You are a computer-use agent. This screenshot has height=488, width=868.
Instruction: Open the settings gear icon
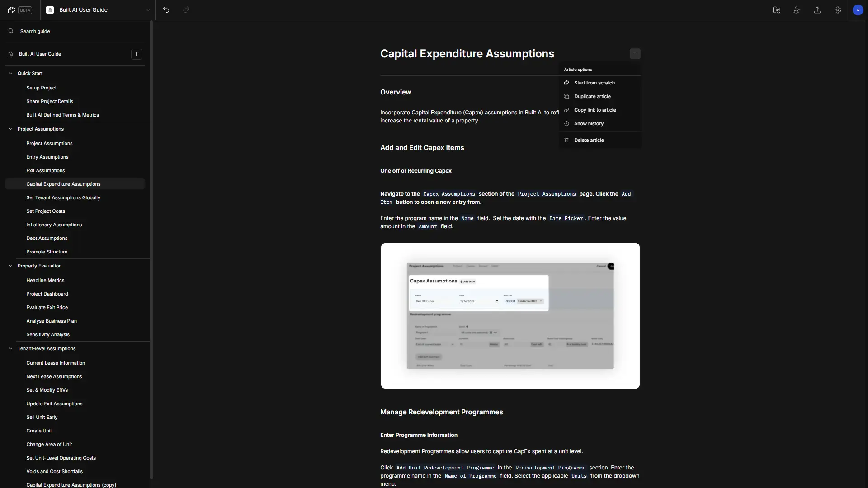tap(838, 10)
